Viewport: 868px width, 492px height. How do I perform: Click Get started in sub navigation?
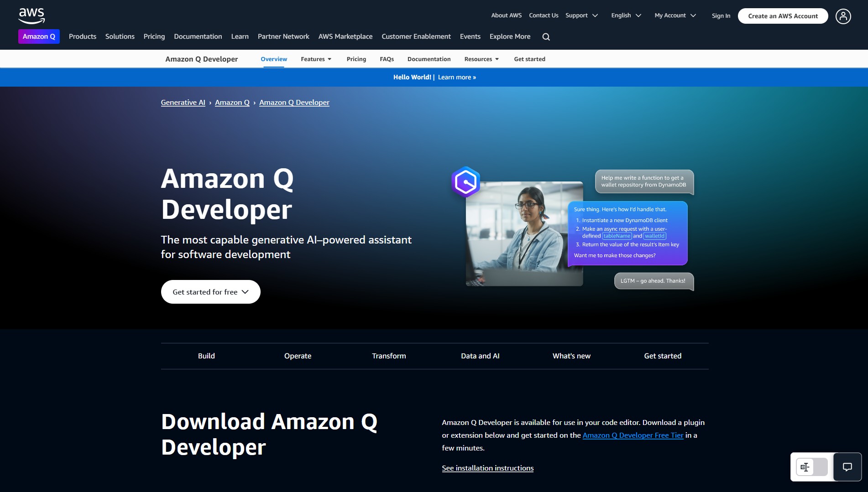pos(530,59)
